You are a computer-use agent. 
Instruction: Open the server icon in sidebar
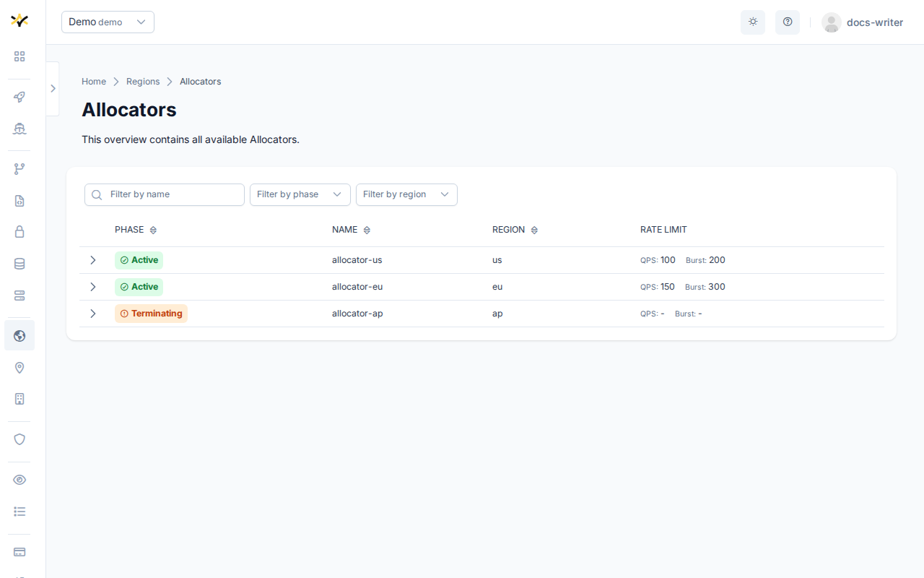tap(19, 296)
